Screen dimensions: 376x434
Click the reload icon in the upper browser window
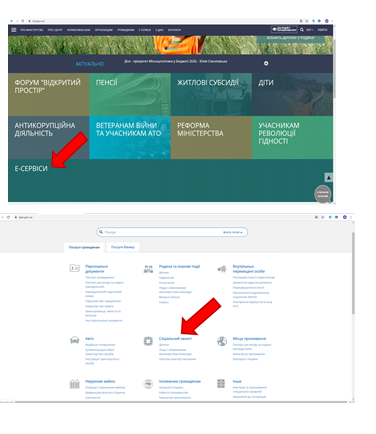tap(23, 21)
